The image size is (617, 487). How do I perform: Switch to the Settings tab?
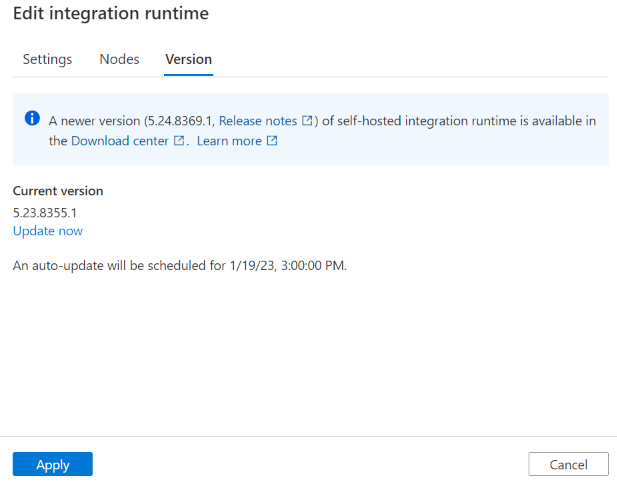[47, 59]
